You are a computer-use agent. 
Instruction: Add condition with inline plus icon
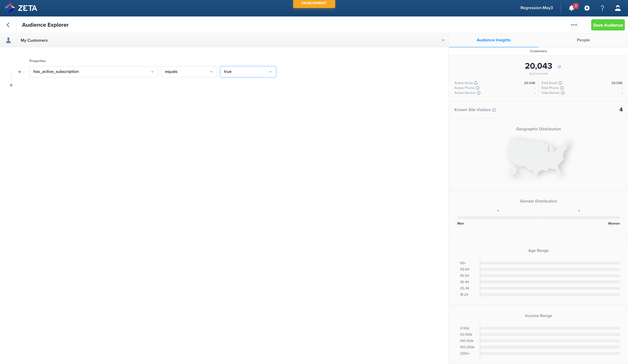click(x=20, y=72)
